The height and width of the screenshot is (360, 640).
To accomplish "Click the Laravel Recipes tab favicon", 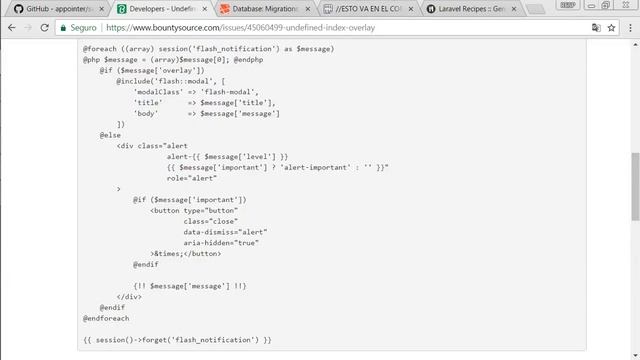I will click(431, 9).
